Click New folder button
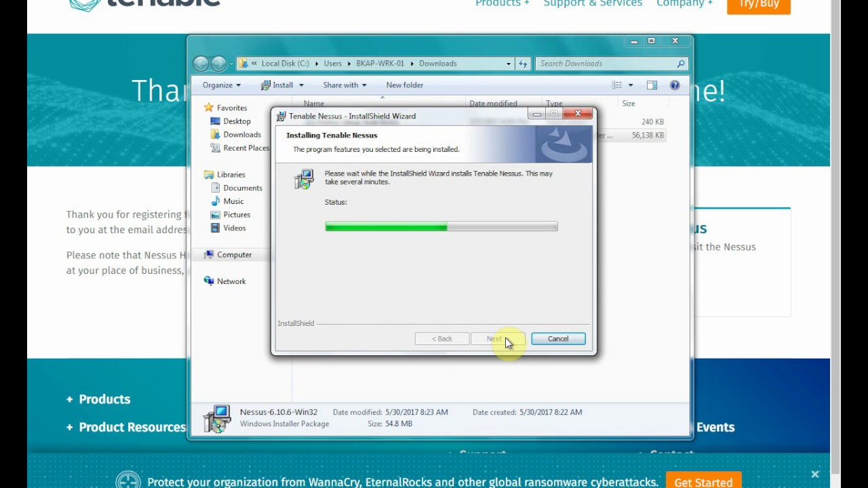 404,85
